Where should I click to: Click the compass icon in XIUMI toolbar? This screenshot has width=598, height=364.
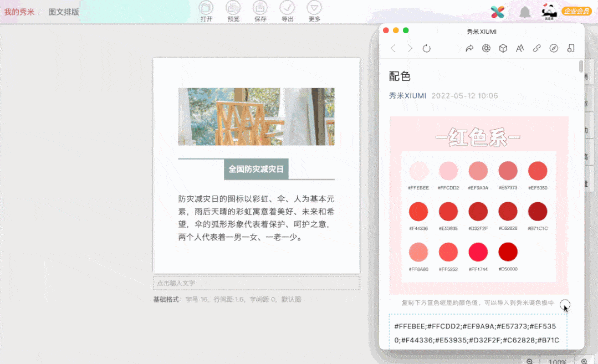pos(554,48)
